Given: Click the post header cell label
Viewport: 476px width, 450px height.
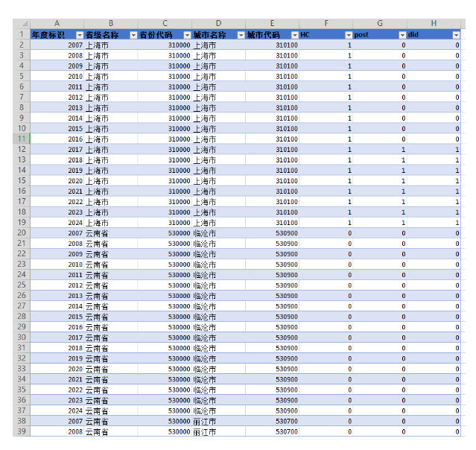Looking at the screenshot, I should [361, 35].
